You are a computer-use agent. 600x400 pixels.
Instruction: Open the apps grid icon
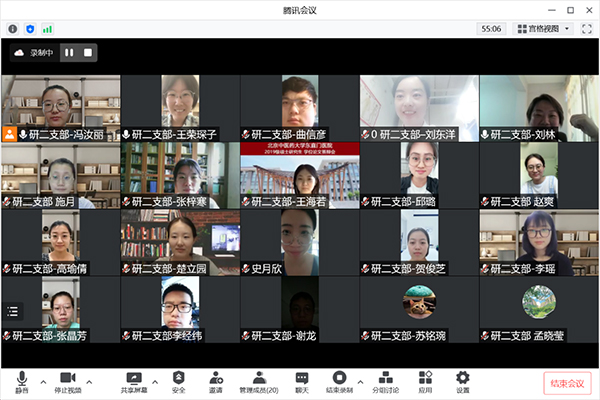click(x=425, y=380)
